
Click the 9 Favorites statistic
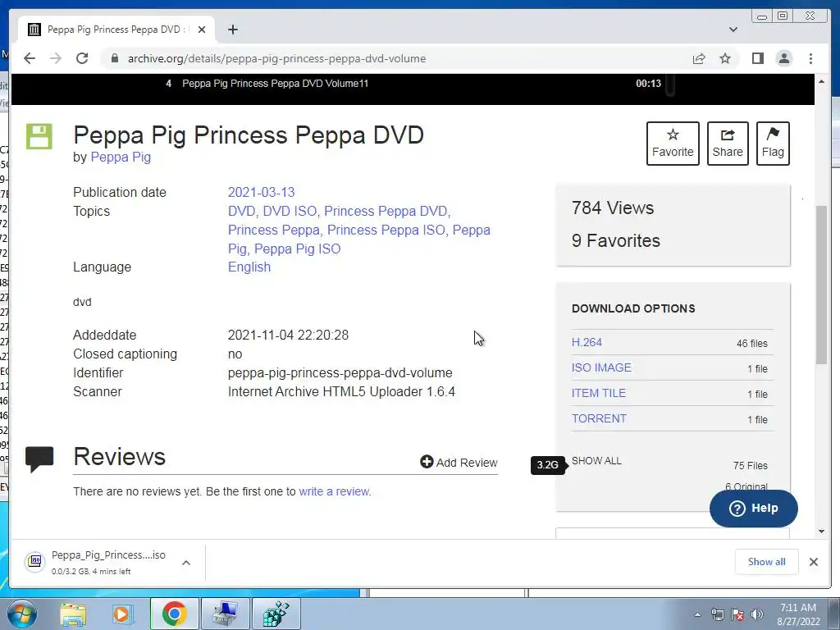615,240
